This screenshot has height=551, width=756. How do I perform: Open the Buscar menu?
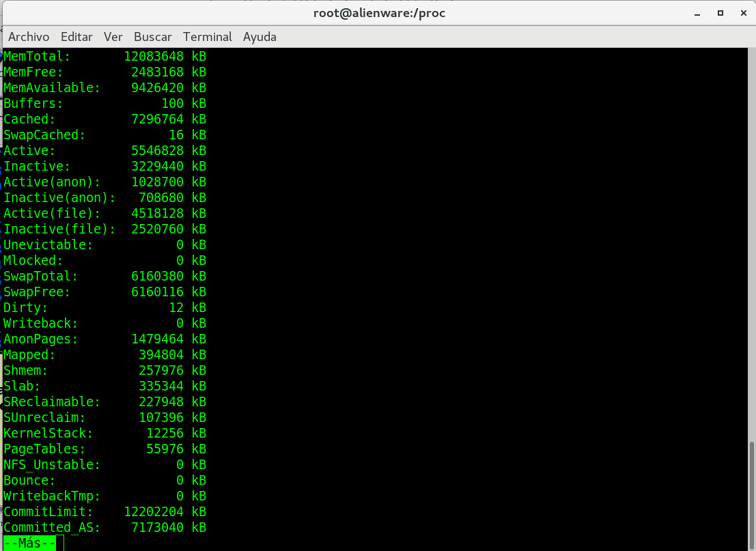coord(152,37)
